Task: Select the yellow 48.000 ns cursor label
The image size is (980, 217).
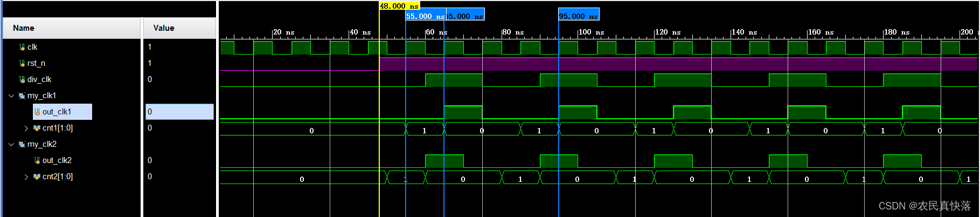Action: click(399, 6)
